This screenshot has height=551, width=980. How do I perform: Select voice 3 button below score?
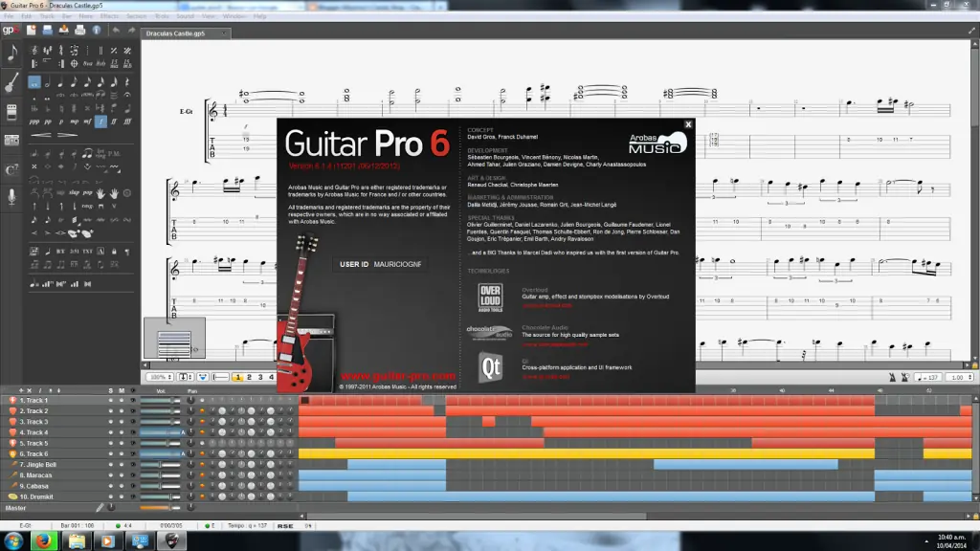tap(260, 377)
